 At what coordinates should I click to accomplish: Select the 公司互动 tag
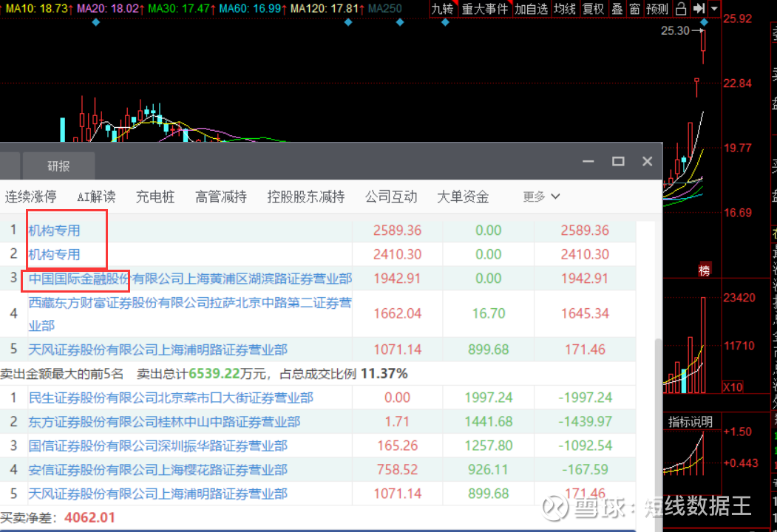coord(391,197)
